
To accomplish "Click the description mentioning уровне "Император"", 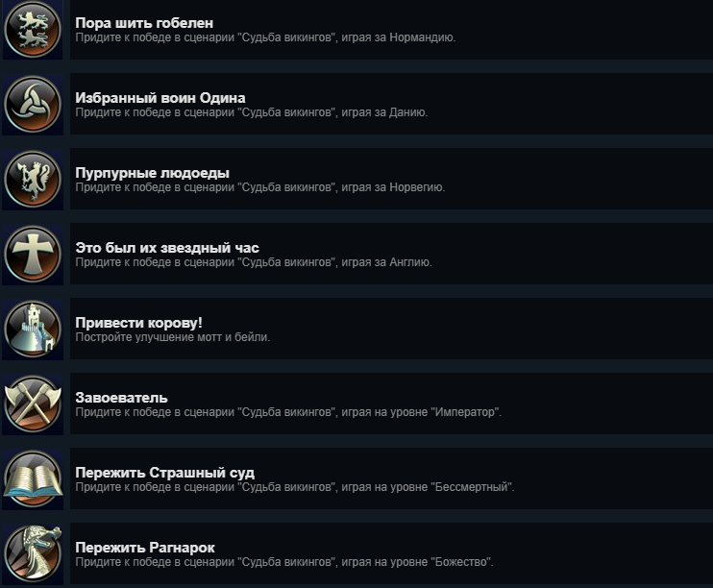I will coord(288,412).
